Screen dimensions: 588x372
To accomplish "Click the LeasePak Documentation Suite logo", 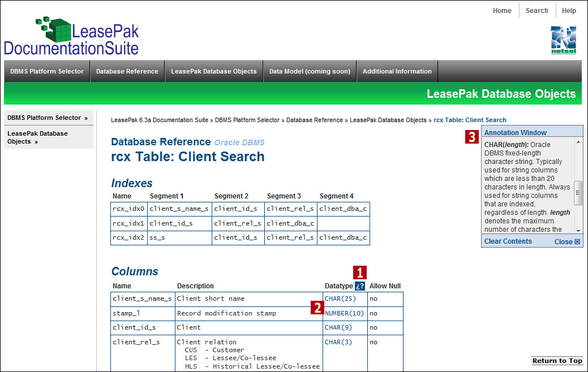I will (x=71, y=36).
